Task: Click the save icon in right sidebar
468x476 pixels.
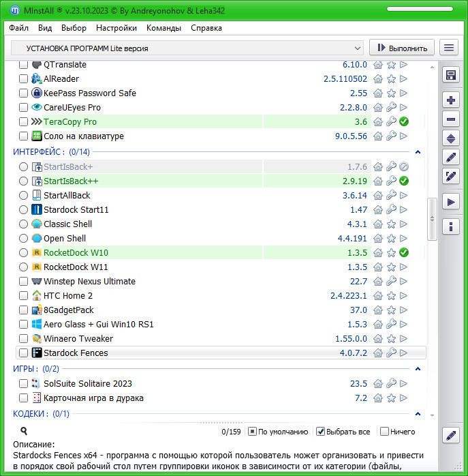Action: [450, 75]
